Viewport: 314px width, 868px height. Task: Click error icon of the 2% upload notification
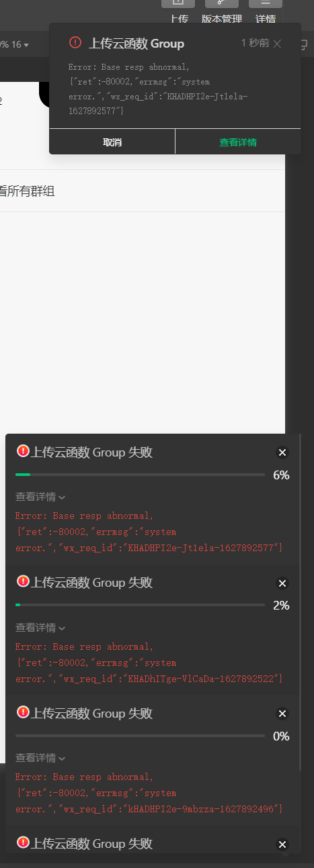[x=23, y=581]
